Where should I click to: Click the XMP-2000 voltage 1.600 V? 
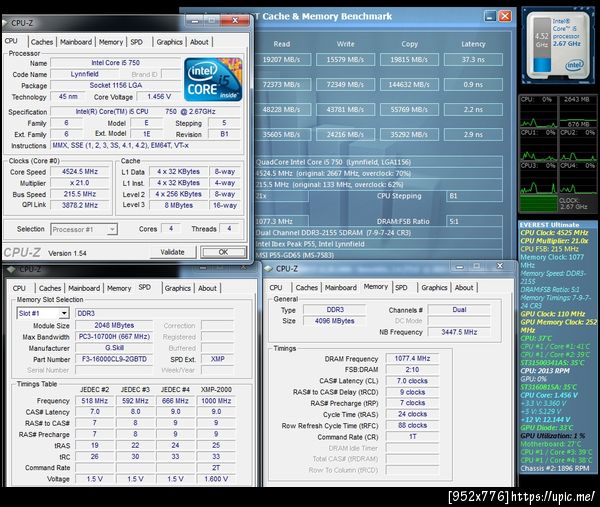tap(216, 479)
